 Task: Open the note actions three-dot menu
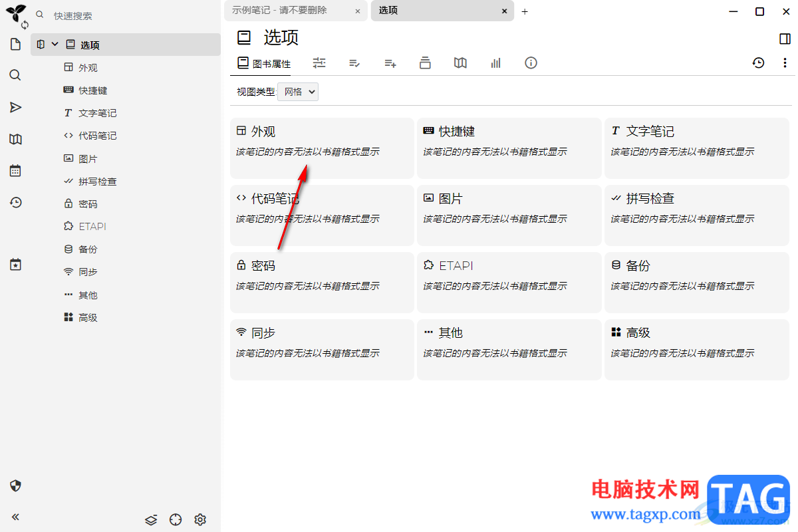pyautogui.click(x=785, y=63)
